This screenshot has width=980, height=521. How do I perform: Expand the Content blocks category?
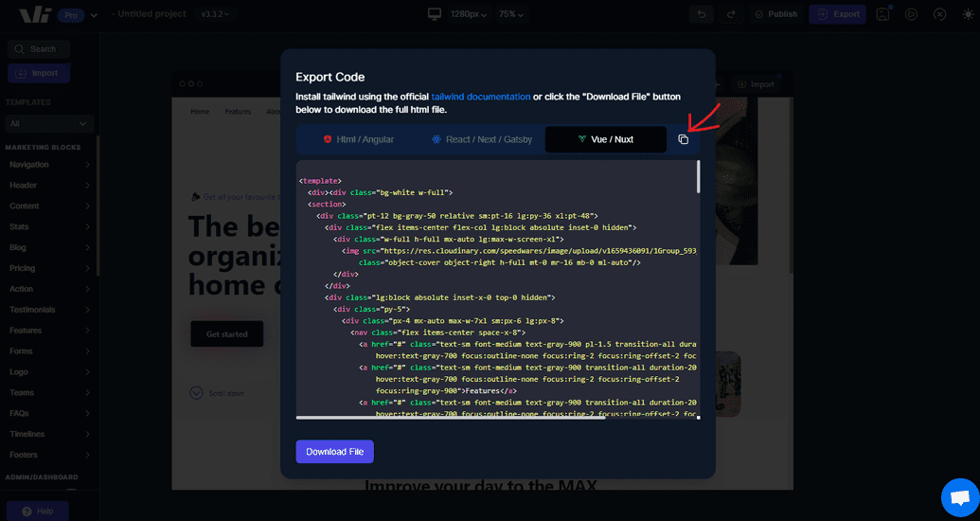click(48, 206)
